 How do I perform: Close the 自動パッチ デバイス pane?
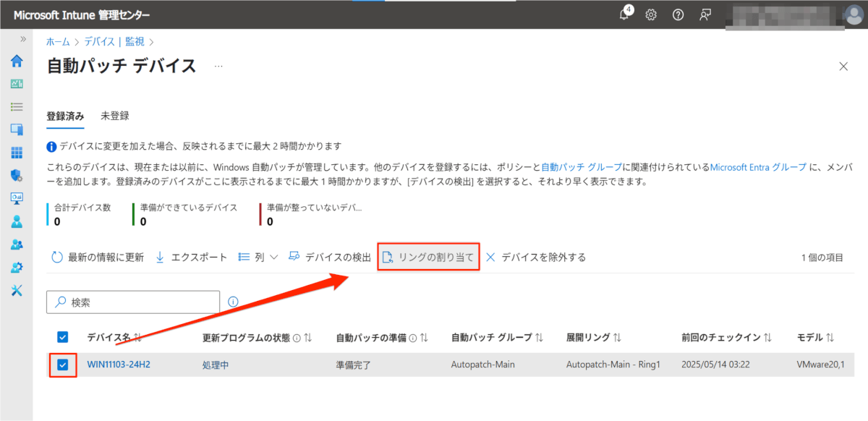click(843, 67)
